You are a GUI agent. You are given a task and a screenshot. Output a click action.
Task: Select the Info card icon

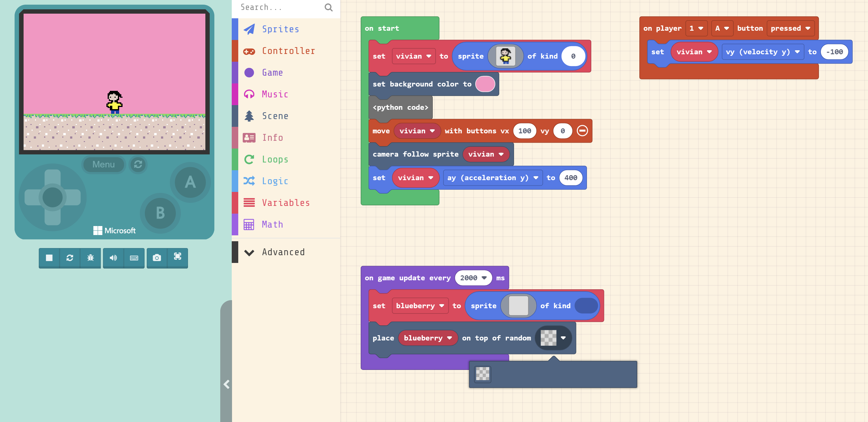(x=249, y=137)
